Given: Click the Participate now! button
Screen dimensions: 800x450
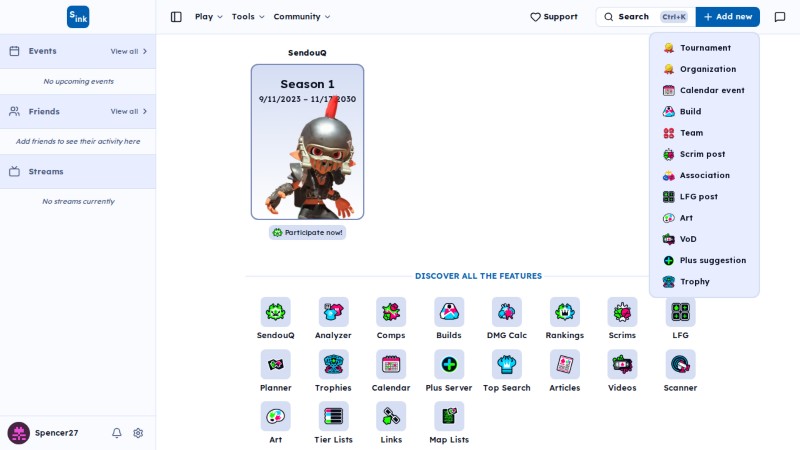Looking at the screenshot, I should (x=307, y=233).
